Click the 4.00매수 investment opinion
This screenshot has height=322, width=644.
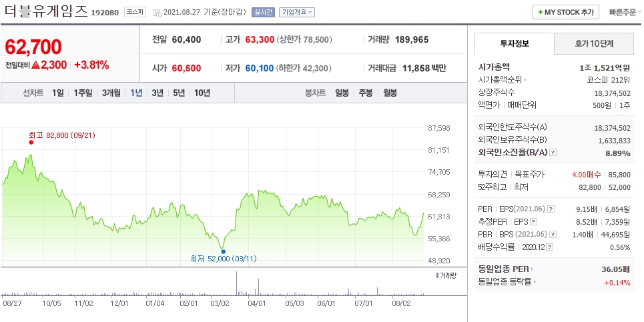[x=586, y=175]
